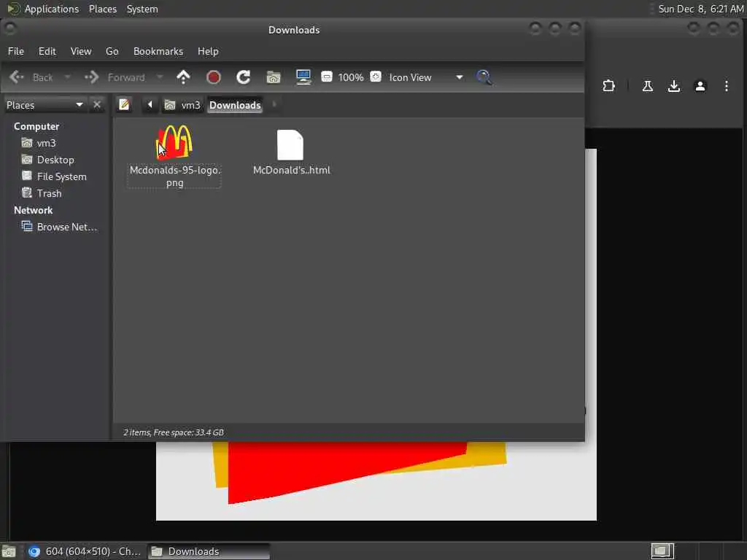Screen dimensions: 747x560
Task: Open the File menu
Action: tap(16, 51)
